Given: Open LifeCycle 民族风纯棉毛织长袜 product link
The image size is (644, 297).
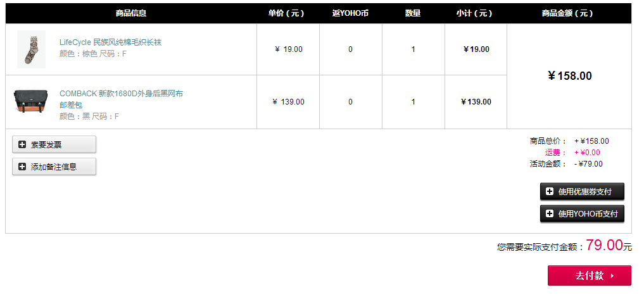Looking at the screenshot, I should [110, 42].
